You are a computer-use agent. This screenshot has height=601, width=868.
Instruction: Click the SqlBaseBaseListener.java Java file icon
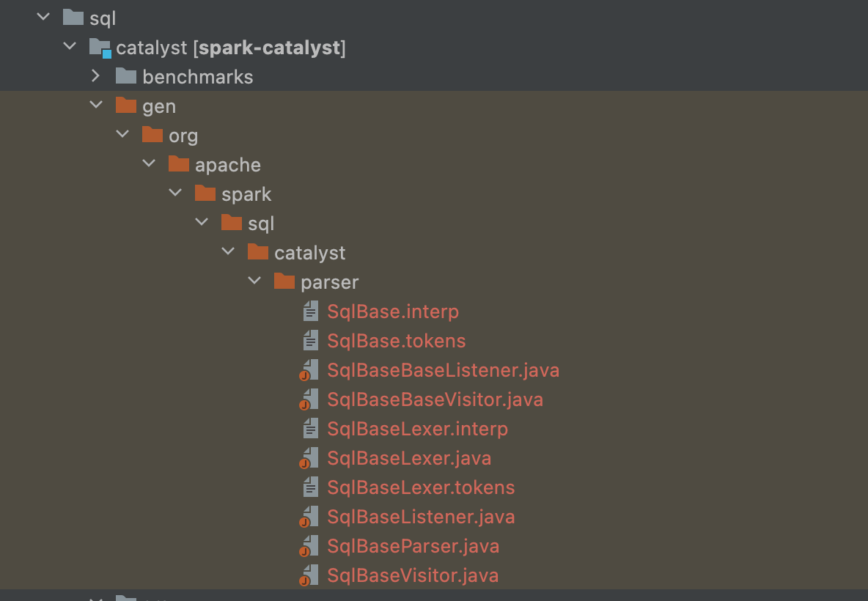(x=309, y=370)
